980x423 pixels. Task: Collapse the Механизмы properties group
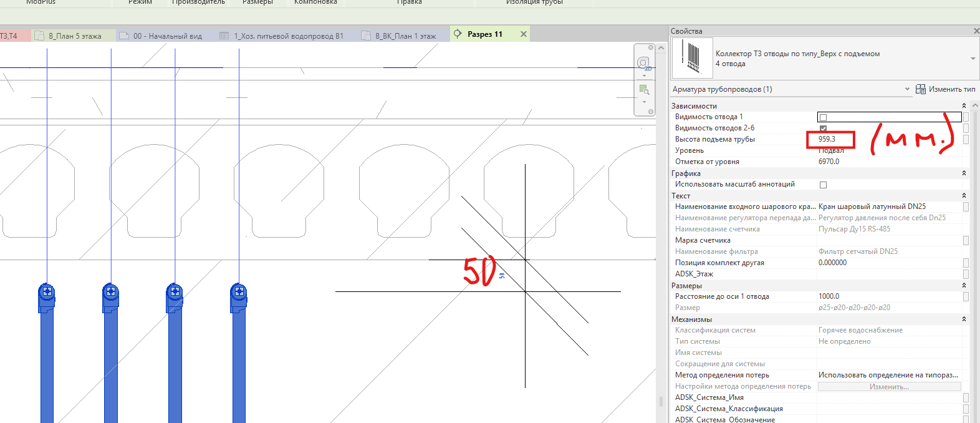[x=964, y=319]
